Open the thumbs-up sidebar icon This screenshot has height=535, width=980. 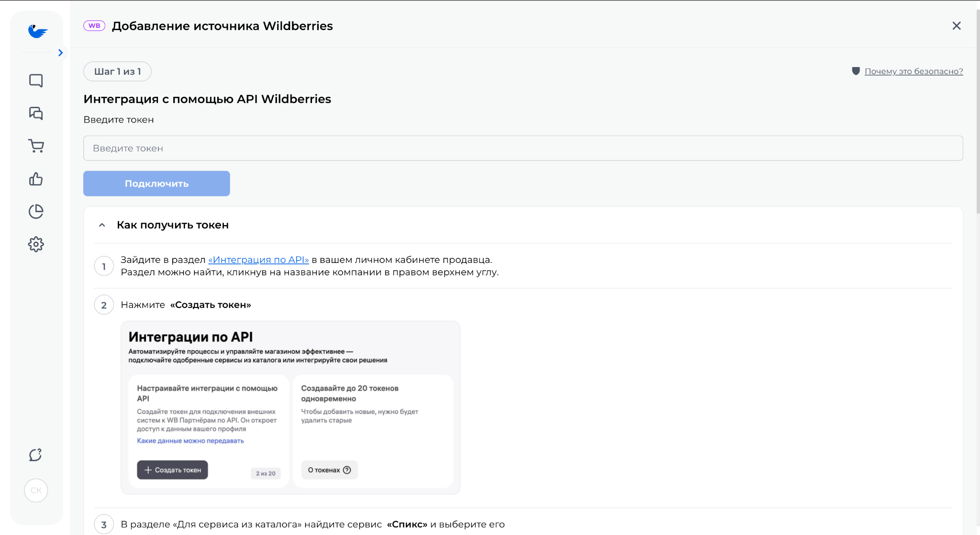click(36, 179)
